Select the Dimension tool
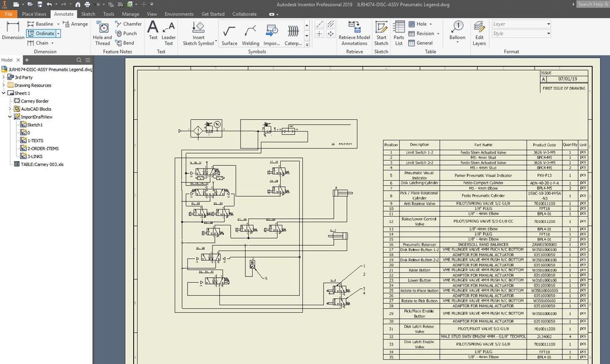 tap(13, 31)
